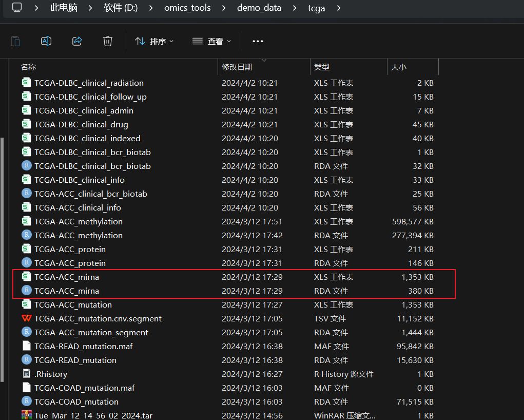Expand chevron after 软件 (D:) breadcrumb
Image resolution: width=524 pixels, height=420 pixels.
point(151,8)
